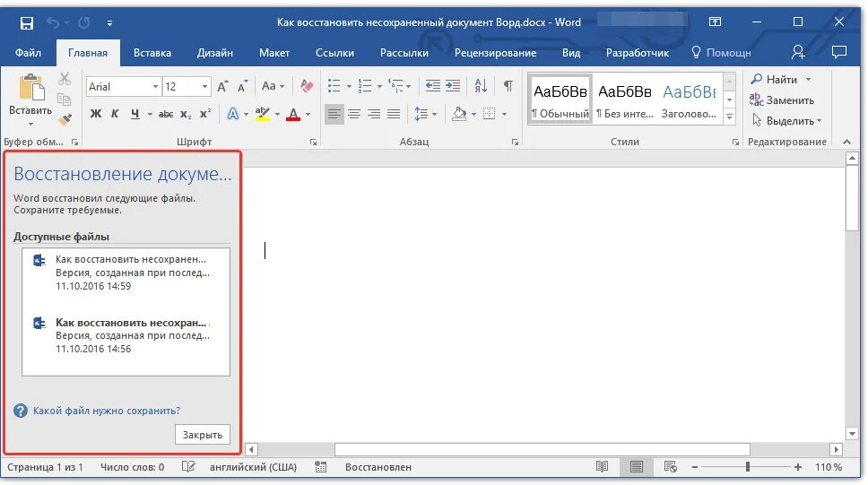Open the font size 12 dropdown

(x=204, y=86)
